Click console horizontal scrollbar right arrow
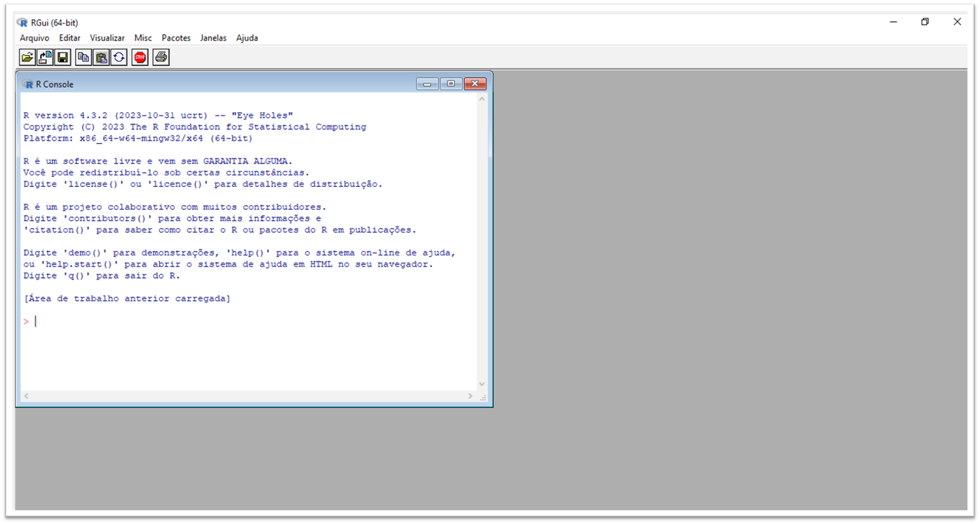The height and width of the screenshot is (524, 980). pos(470,396)
